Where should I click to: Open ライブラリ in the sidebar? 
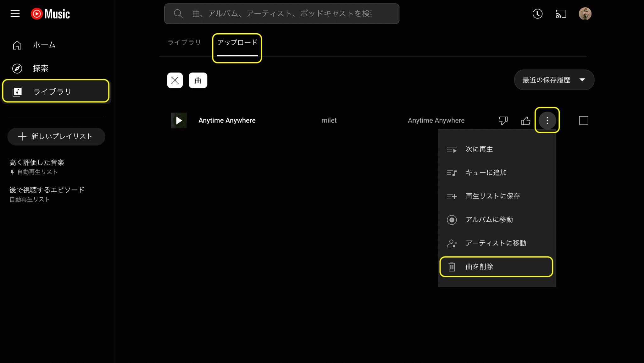pos(56,91)
